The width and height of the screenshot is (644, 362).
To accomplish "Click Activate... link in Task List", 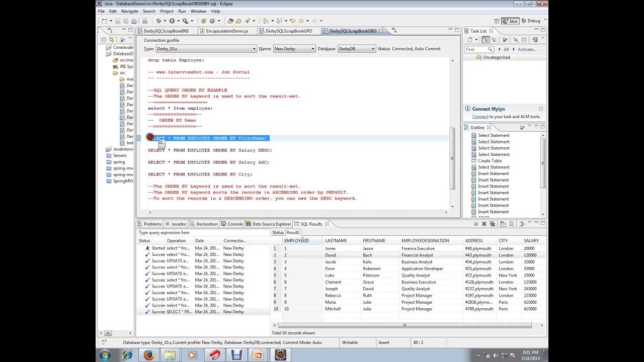I will [527, 49].
